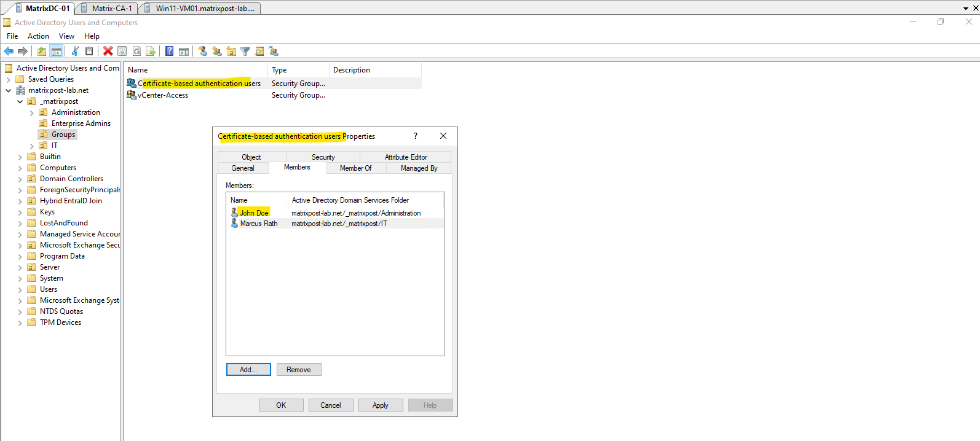This screenshot has width=980, height=441.
Task: Switch to the Attribute Editor tab
Action: click(406, 157)
